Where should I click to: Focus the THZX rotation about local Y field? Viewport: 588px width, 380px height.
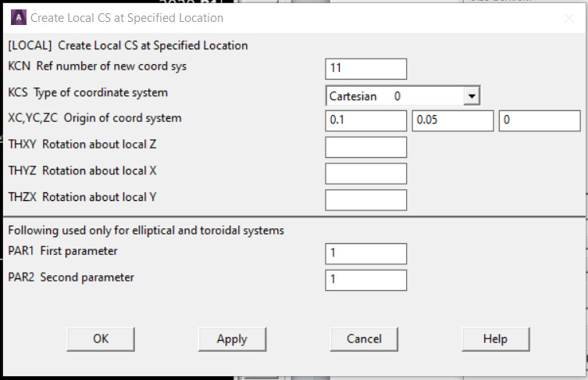pos(365,200)
